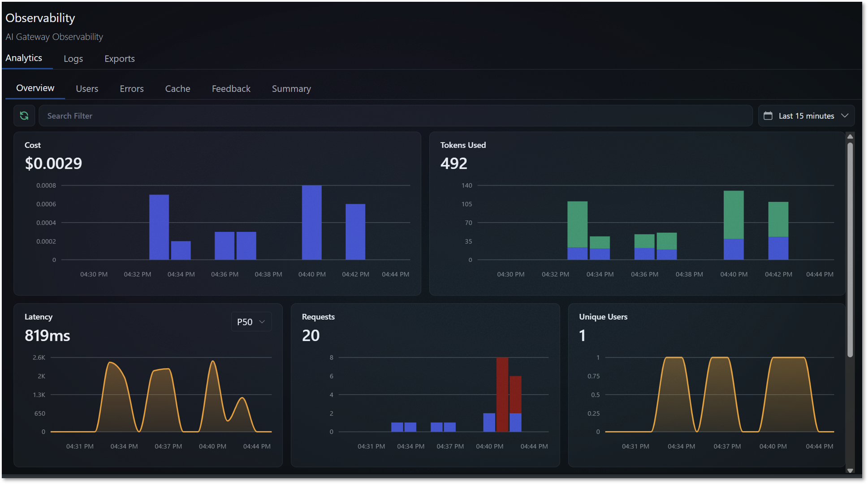Click the scrollbar up arrow

(x=850, y=137)
